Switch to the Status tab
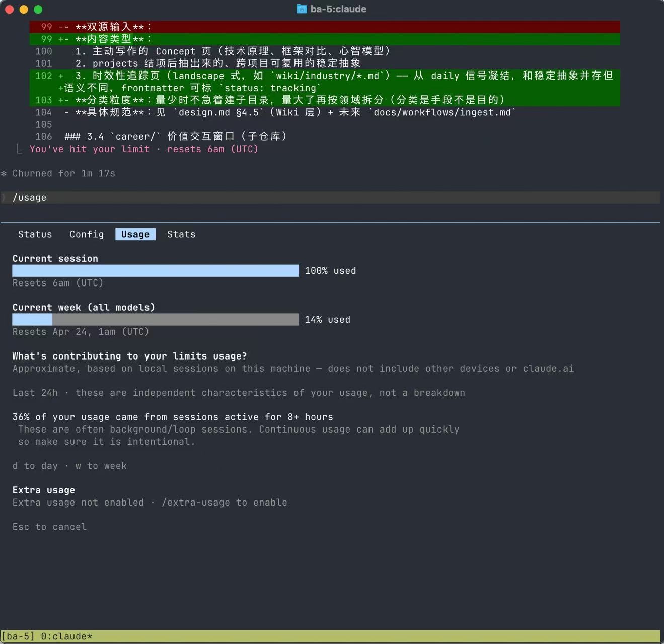 35,234
